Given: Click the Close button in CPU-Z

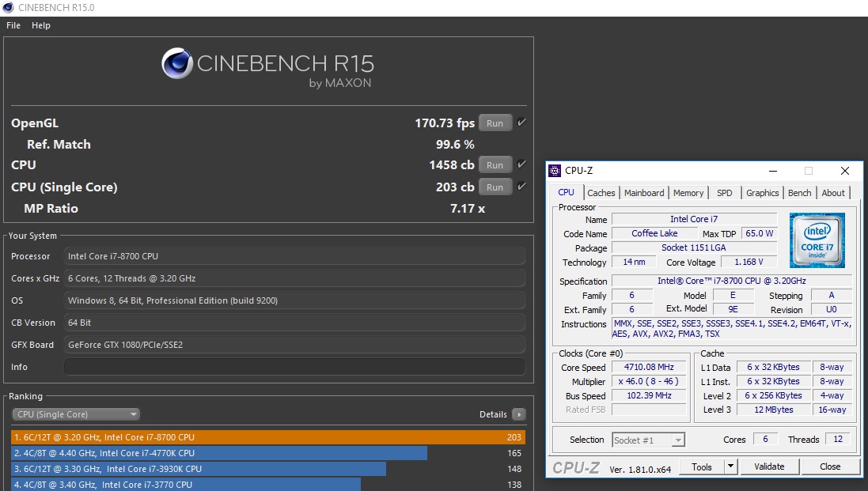Looking at the screenshot, I should (x=830, y=466).
